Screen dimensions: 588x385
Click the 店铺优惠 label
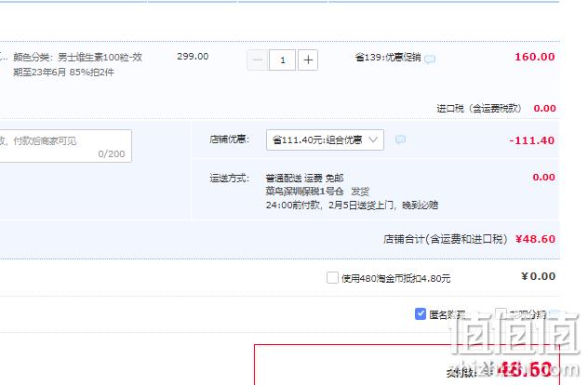[229, 139]
